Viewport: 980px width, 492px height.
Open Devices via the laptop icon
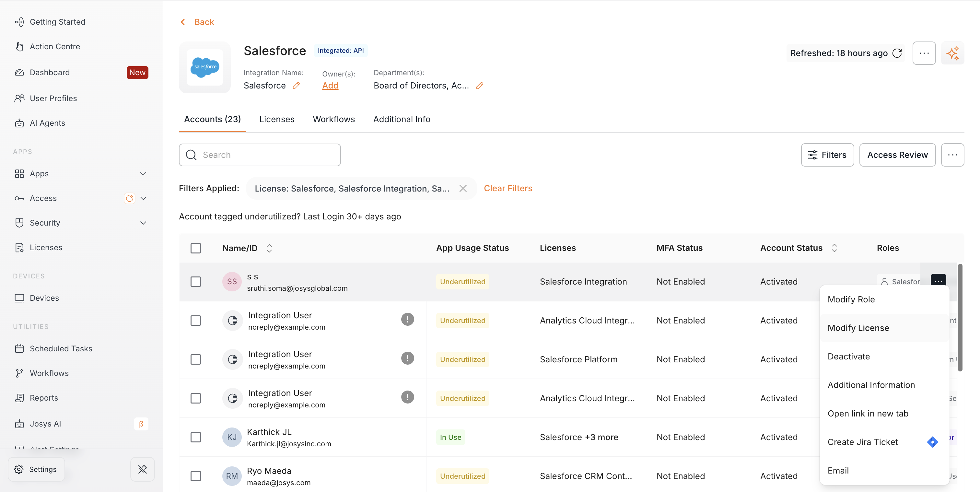coord(19,298)
